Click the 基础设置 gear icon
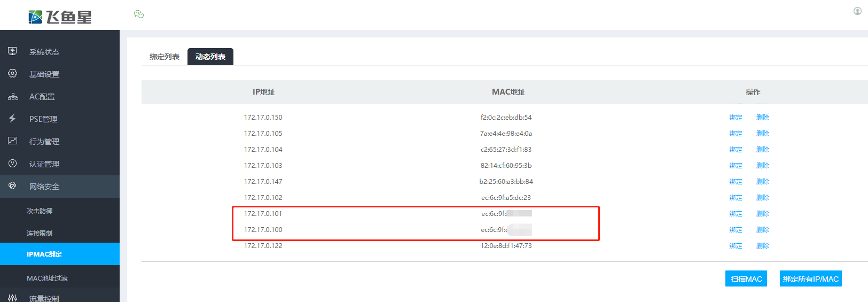 point(12,74)
